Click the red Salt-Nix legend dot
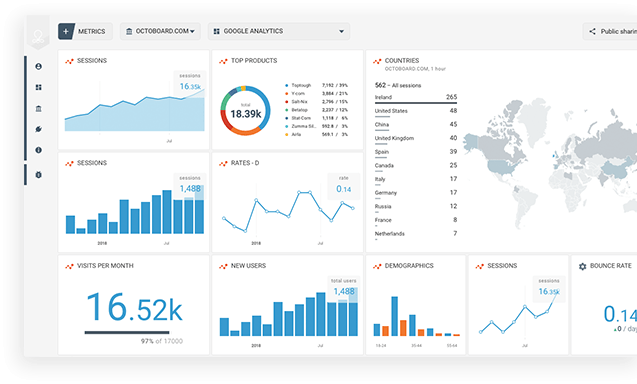This screenshot has height=384, width=637. click(x=286, y=102)
